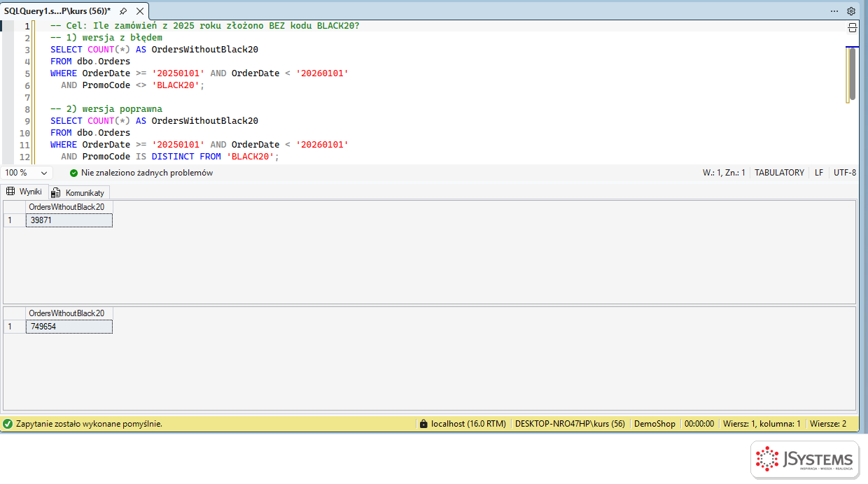
Task: Click the UTF-8 encoding indicator
Action: click(x=844, y=173)
